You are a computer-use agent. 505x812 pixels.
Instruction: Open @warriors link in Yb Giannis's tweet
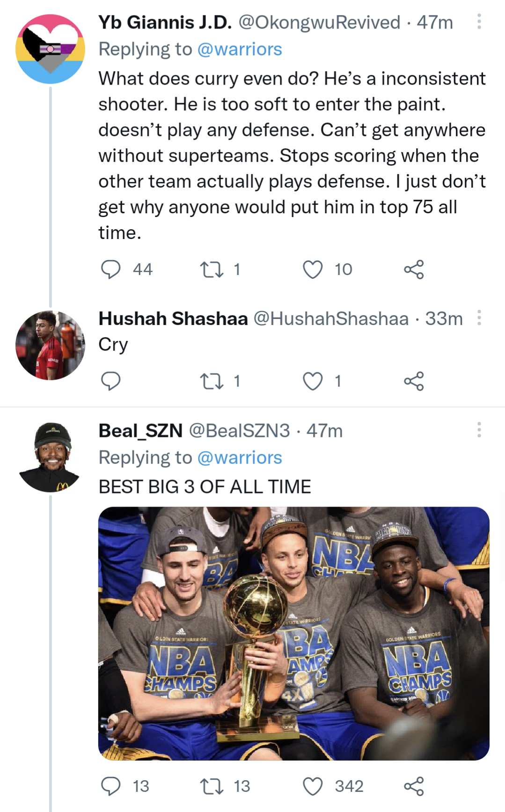tap(240, 49)
